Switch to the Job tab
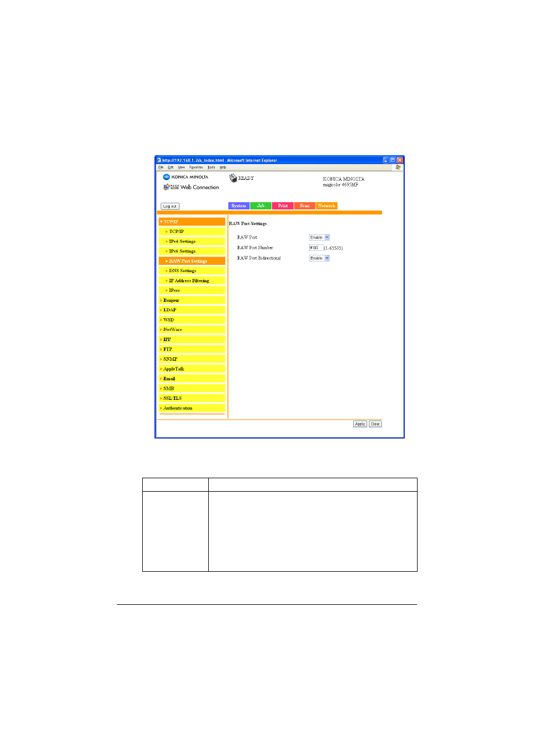 pyautogui.click(x=261, y=206)
